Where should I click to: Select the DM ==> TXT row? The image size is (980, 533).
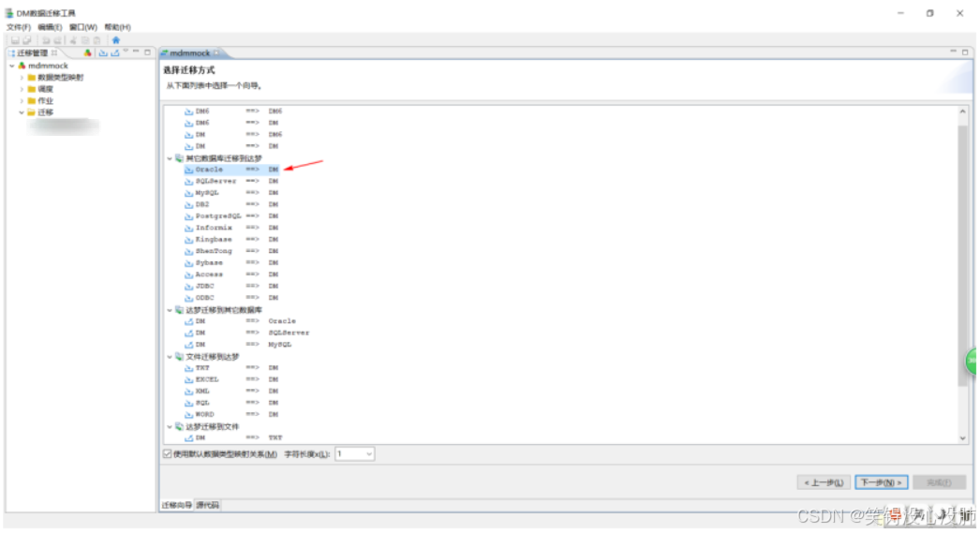point(233,438)
